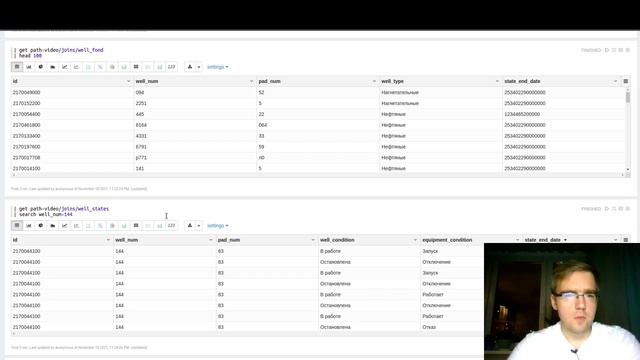The image size is (640, 360).
Task: Switch well_states result to area chart
Action: point(52,225)
